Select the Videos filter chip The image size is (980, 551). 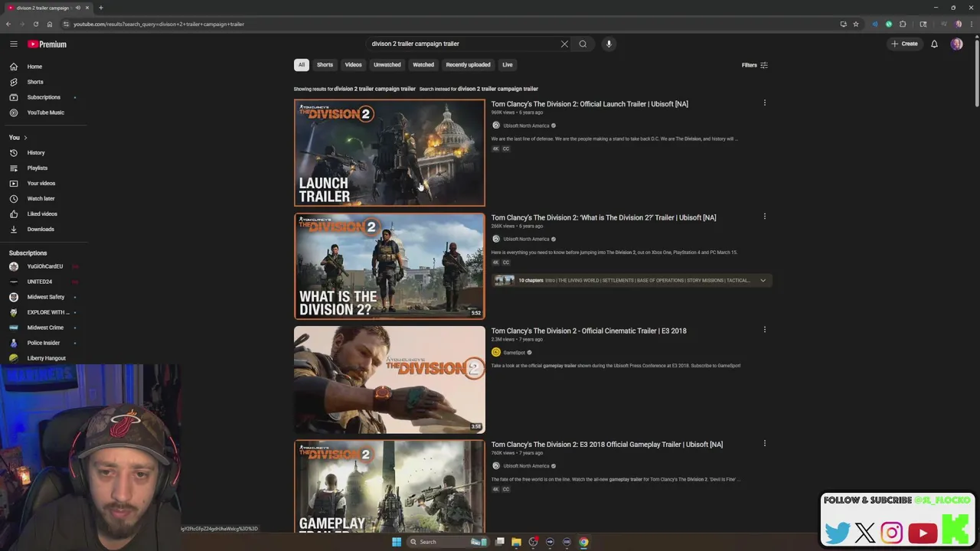pos(353,65)
